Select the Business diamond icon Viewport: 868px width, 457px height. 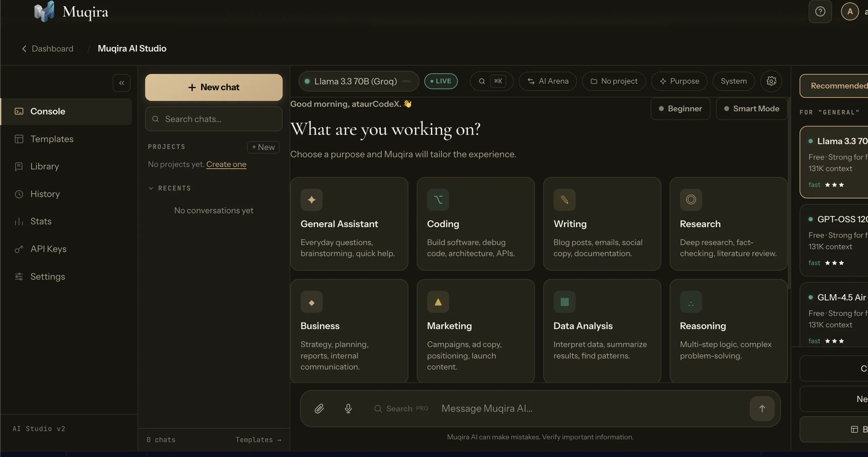(x=312, y=302)
